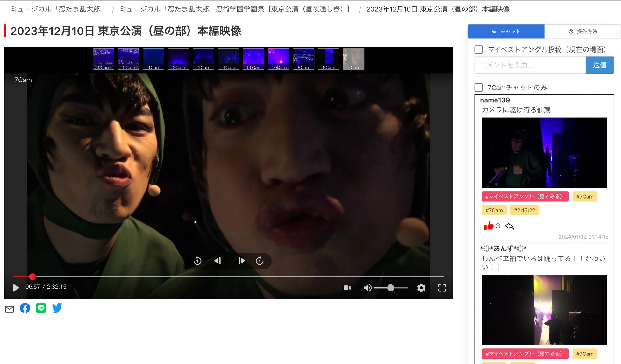Share via the Twitter bird icon
Screen dimensions: 621x364
57,308
